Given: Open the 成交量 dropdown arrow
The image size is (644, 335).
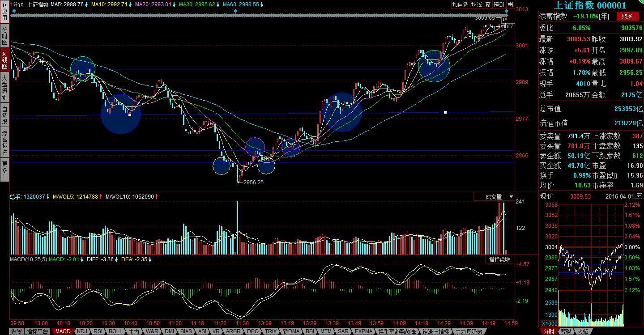Looking at the screenshot, I should pos(511,197).
